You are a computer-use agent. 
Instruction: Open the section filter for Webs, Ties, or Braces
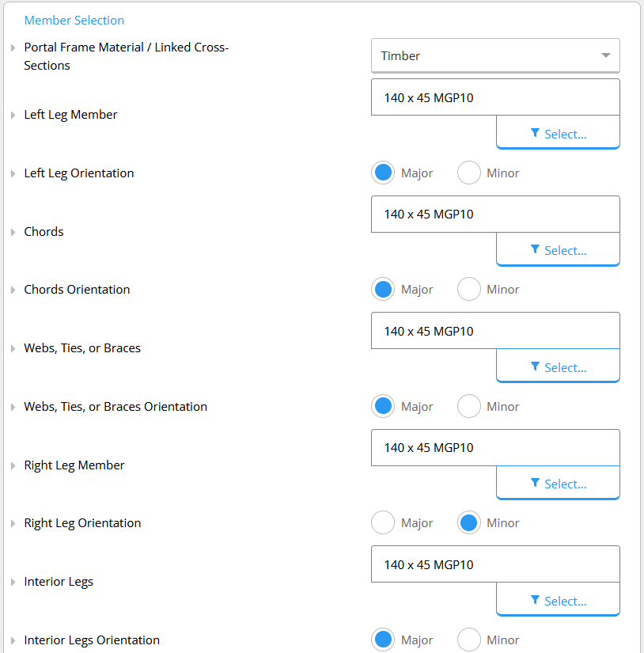558,366
